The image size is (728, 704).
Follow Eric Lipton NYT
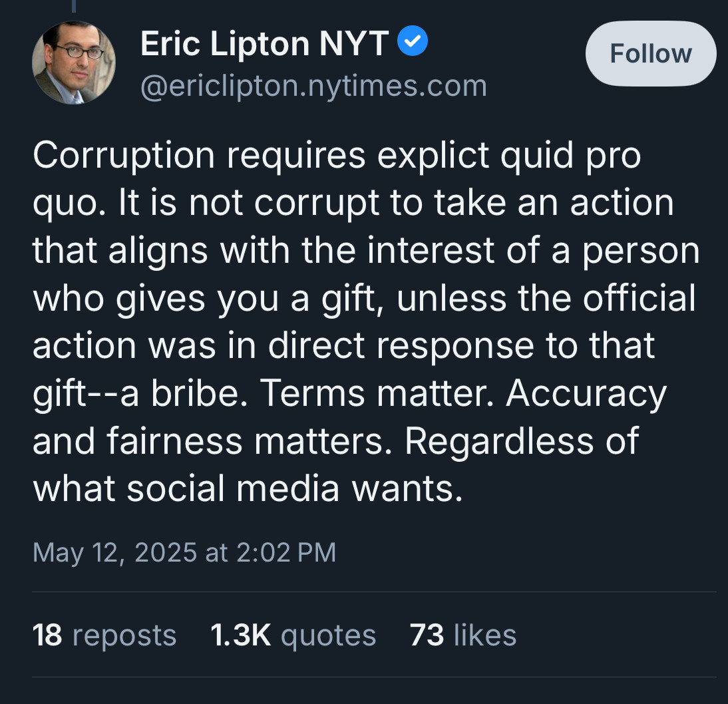click(650, 53)
